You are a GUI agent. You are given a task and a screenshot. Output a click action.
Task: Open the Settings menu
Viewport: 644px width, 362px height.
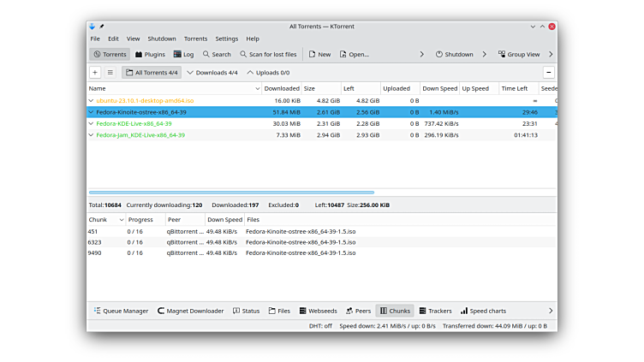tap(227, 39)
